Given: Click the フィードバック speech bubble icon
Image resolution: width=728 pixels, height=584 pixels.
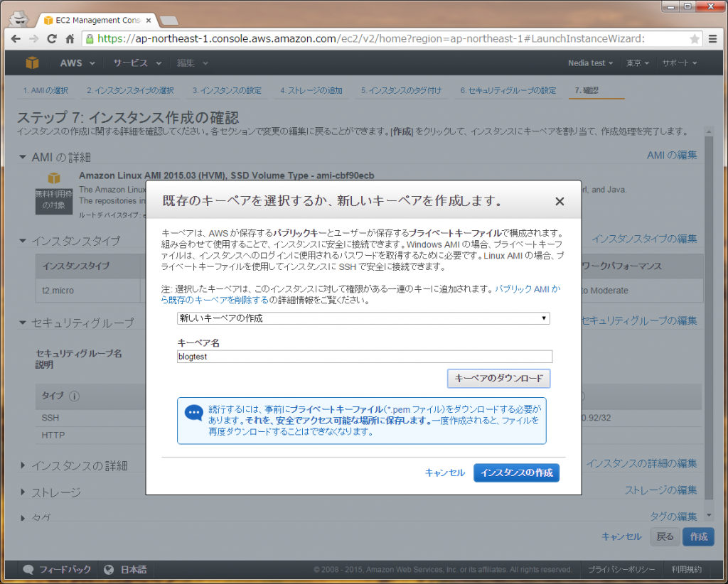Looking at the screenshot, I should 28,570.
